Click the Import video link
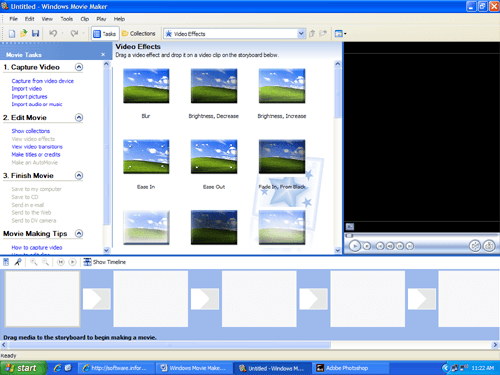 coord(27,89)
